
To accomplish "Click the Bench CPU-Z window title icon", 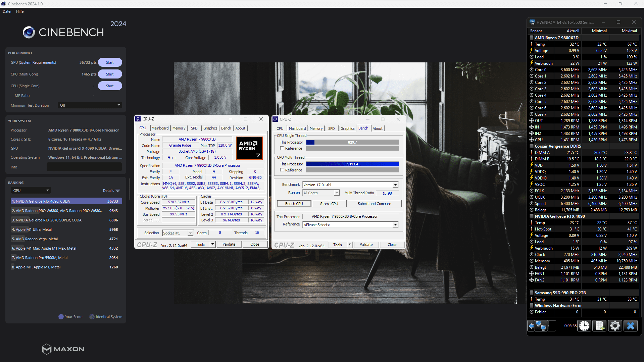I will pos(275,119).
